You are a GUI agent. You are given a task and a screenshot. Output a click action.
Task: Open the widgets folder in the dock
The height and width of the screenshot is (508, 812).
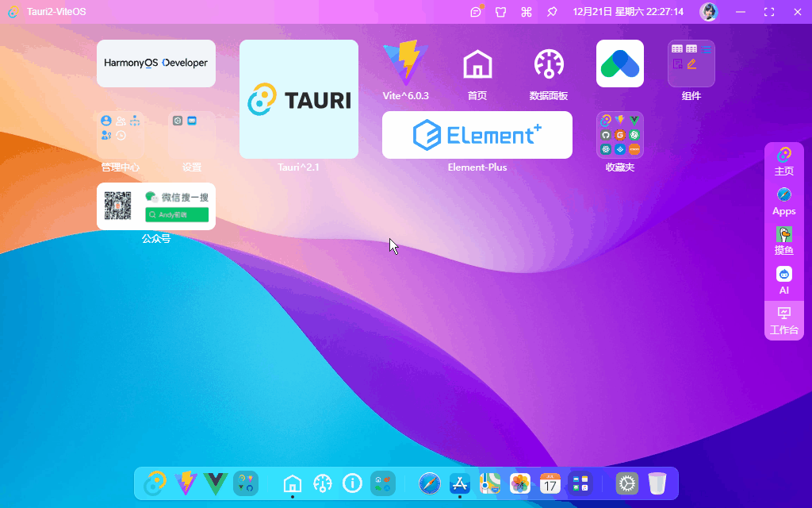pos(580,483)
